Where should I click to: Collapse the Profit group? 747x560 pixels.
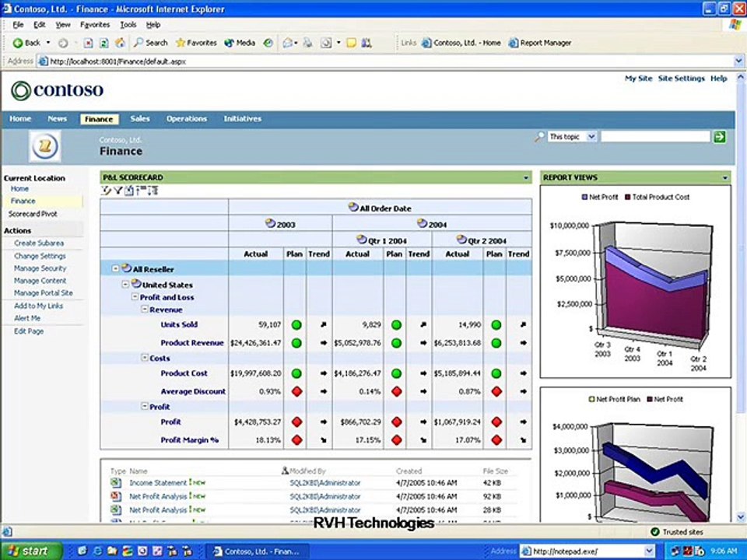coord(145,406)
